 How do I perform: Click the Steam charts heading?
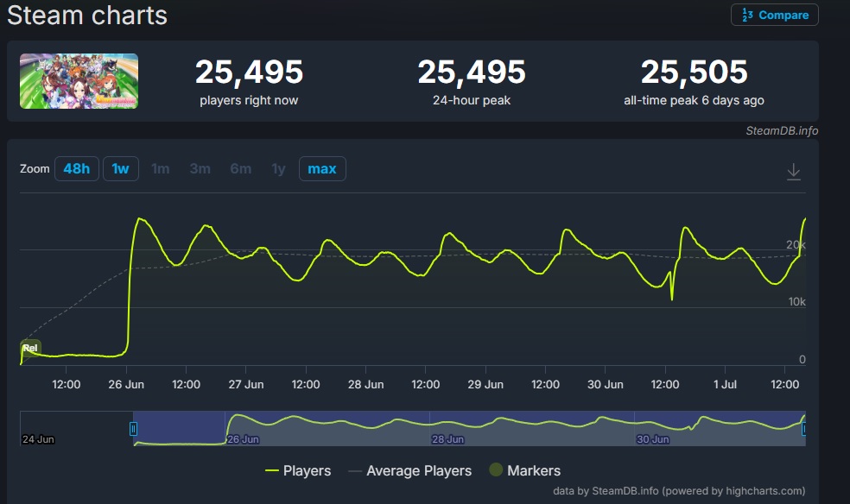pyautogui.click(x=87, y=16)
